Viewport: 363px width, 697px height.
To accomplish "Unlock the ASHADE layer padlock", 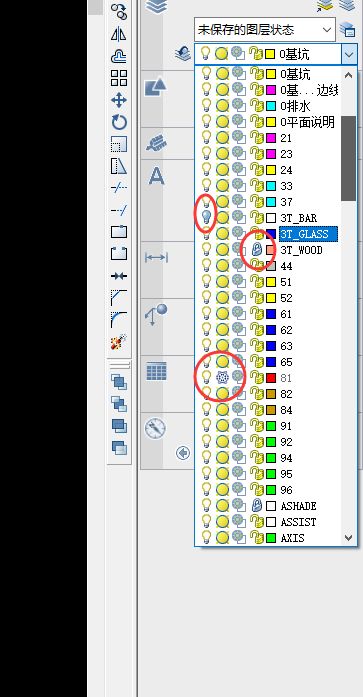I will [256, 506].
